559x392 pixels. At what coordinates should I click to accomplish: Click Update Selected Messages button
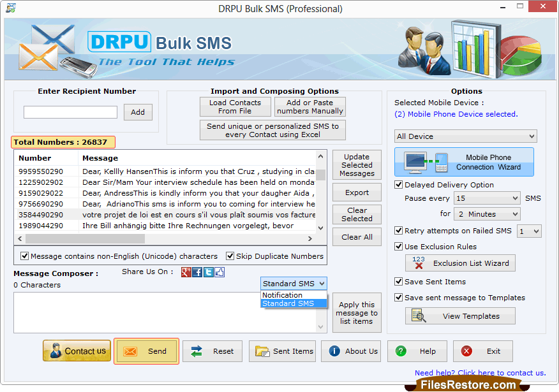click(x=357, y=165)
